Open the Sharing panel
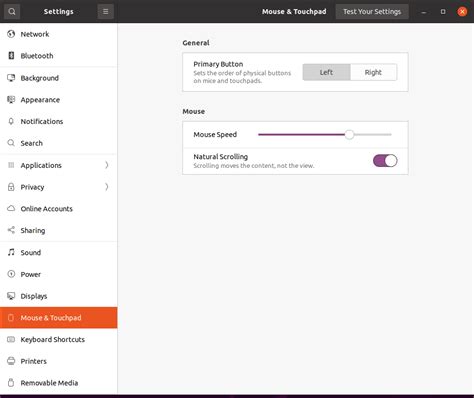 click(x=59, y=230)
